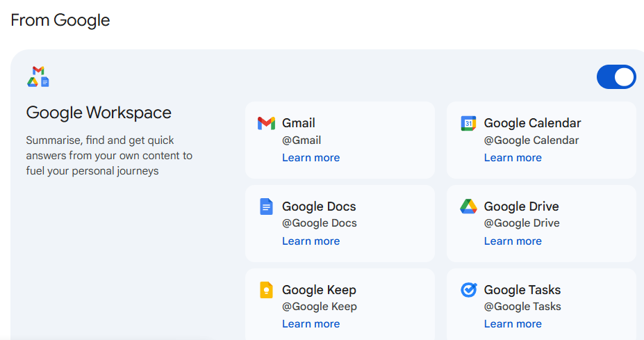
Task: Click the Google Tasks card title
Action: tap(522, 290)
